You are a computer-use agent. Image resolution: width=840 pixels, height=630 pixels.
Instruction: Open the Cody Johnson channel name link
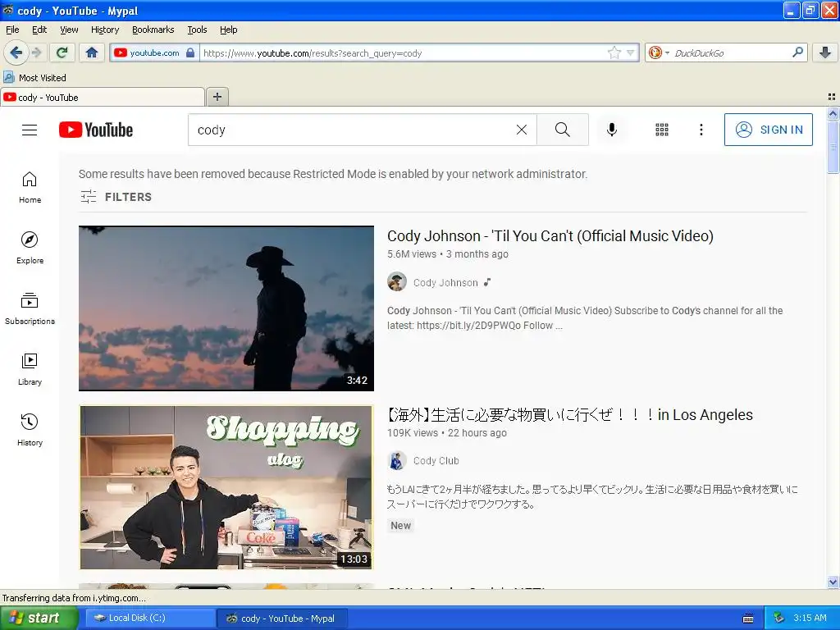(x=445, y=282)
